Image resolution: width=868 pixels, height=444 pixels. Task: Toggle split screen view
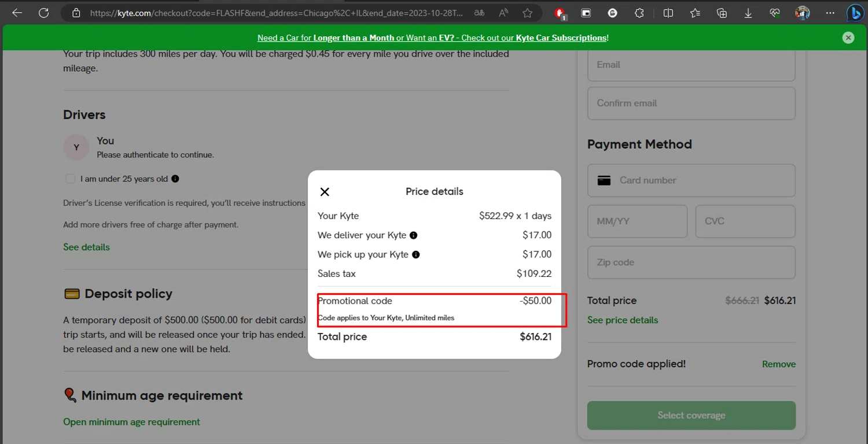(x=668, y=13)
